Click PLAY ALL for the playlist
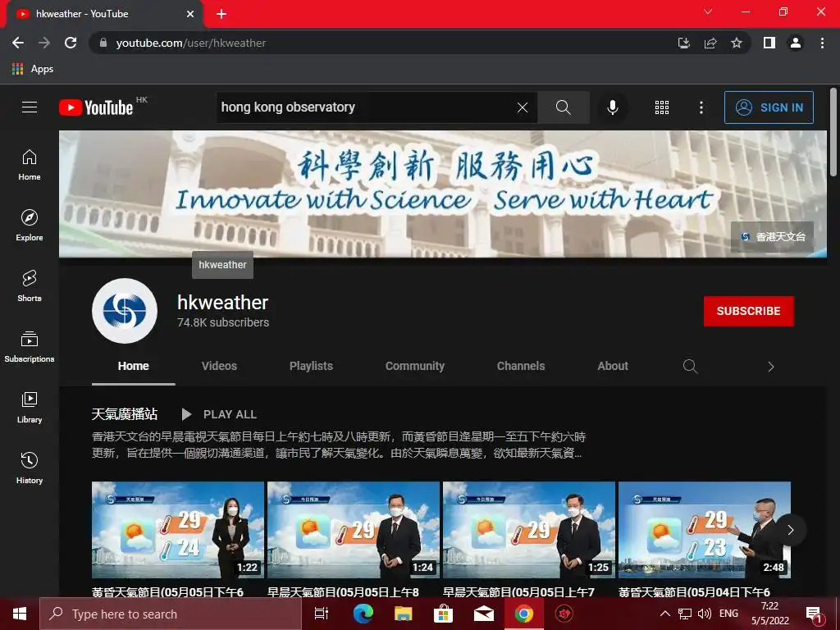The width and height of the screenshot is (840, 630). tap(220, 414)
